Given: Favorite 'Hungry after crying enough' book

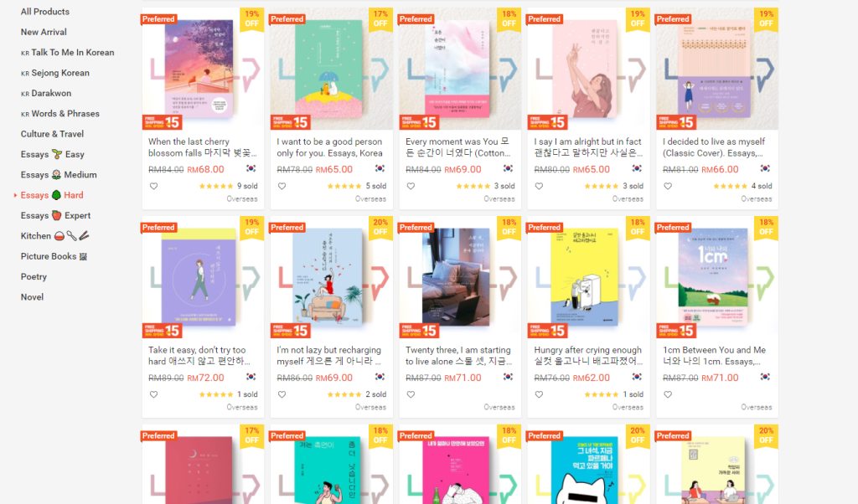Looking at the screenshot, I should click(539, 394).
